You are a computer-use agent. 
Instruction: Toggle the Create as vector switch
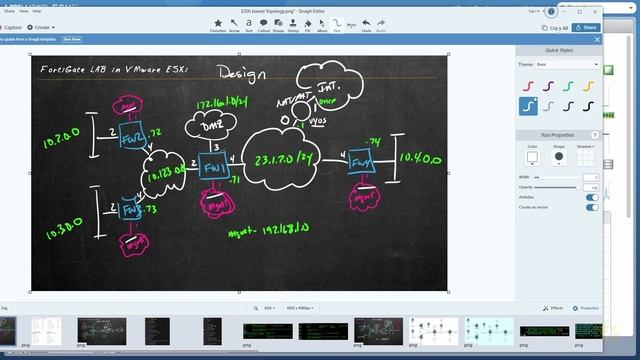[x=592, y=207]
